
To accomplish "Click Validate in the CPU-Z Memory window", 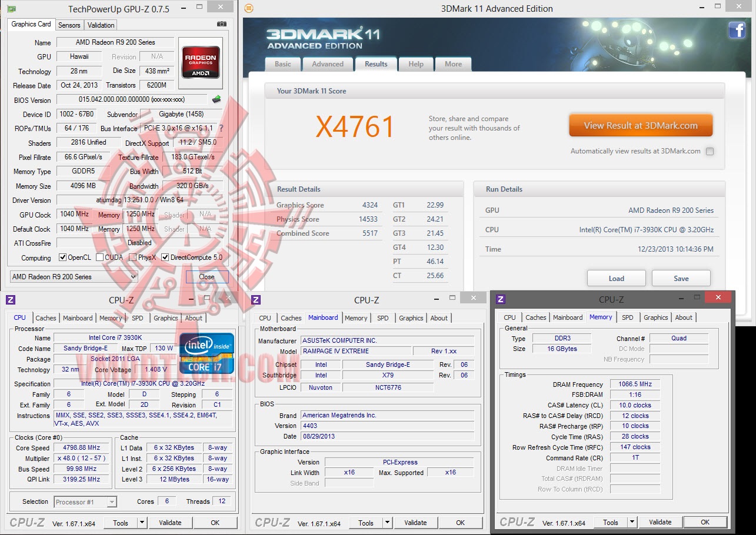I will pos(660,522).
